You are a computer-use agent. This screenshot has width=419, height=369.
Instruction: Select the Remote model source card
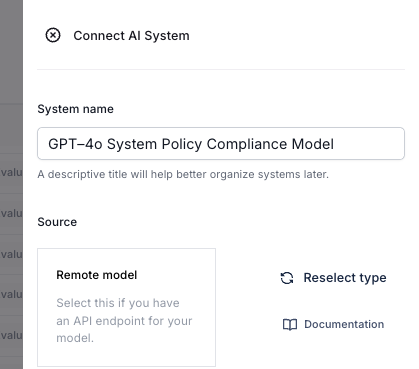pyautogui.click(x=126, y=307)
